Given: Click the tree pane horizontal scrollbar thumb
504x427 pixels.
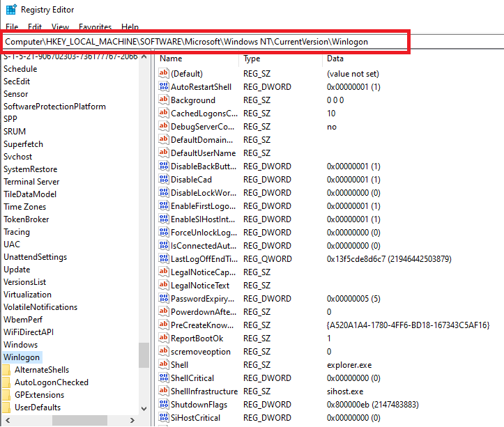Looking at the screenshot, I should click(79, 420).
